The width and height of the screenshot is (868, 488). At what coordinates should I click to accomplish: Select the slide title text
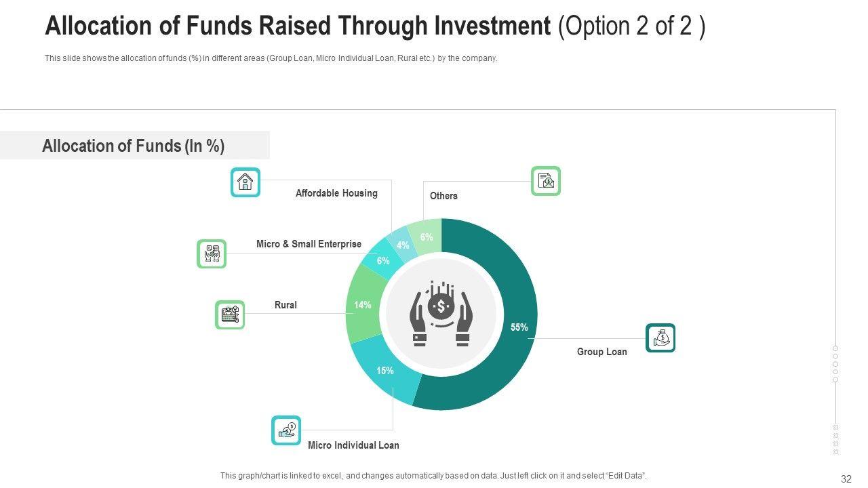click(374, 26)
